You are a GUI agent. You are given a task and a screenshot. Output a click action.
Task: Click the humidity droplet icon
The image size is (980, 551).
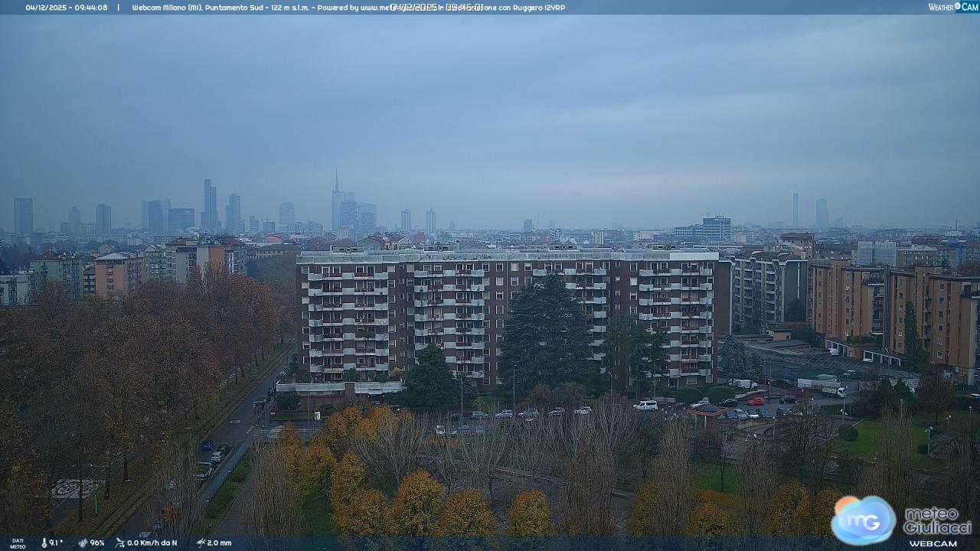[83, 543]
